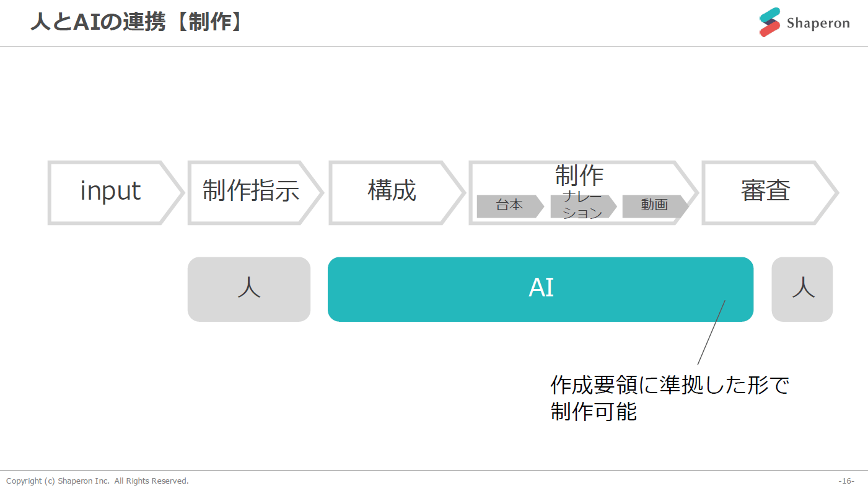Click the Shaperon brand name text
Viewport: 868px width, 488px height.
pos(818,24)
